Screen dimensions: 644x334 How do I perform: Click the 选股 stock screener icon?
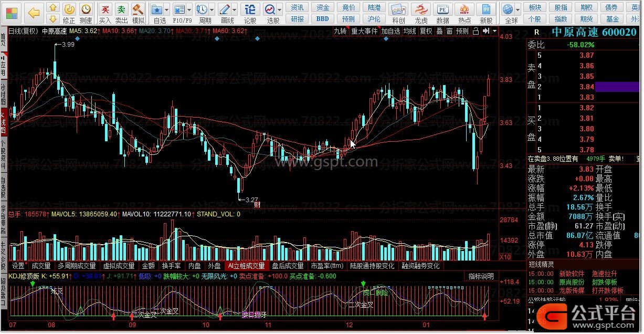coord(270,9)
